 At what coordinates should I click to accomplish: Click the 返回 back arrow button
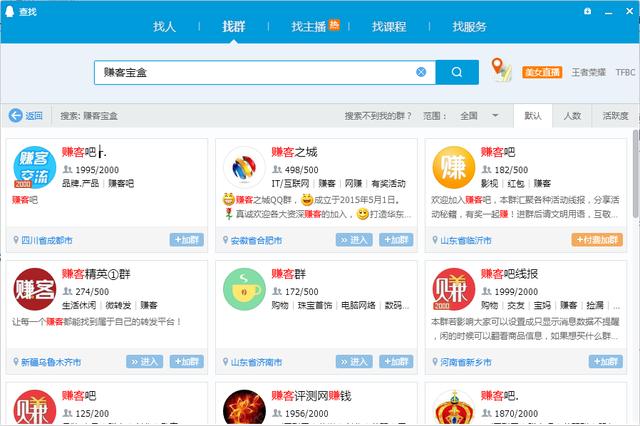26,115
